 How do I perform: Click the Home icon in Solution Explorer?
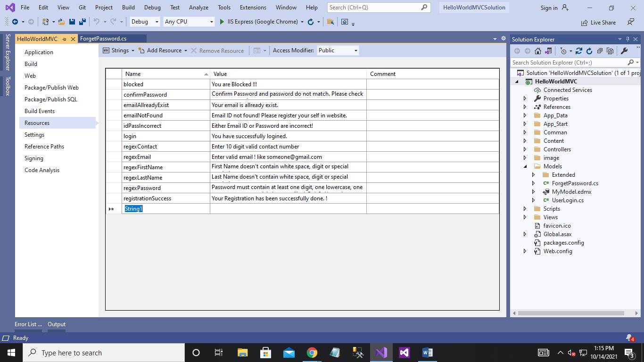tap(537, 51)
